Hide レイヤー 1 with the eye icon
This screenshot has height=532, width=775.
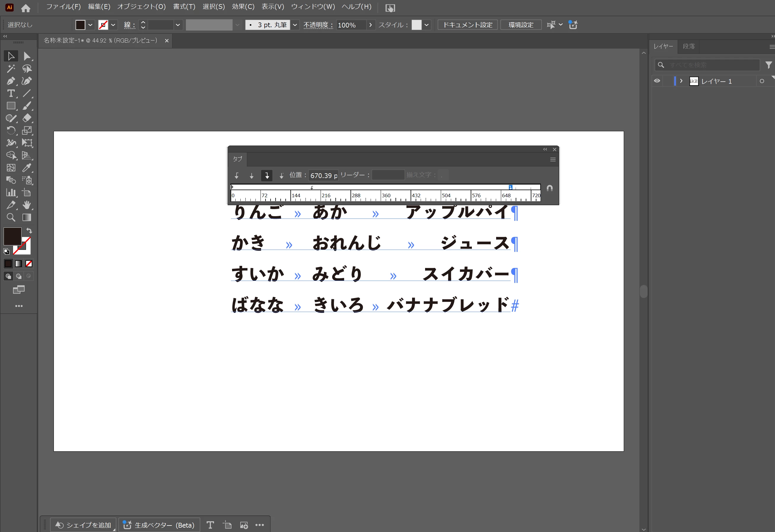tap(657, 81)
